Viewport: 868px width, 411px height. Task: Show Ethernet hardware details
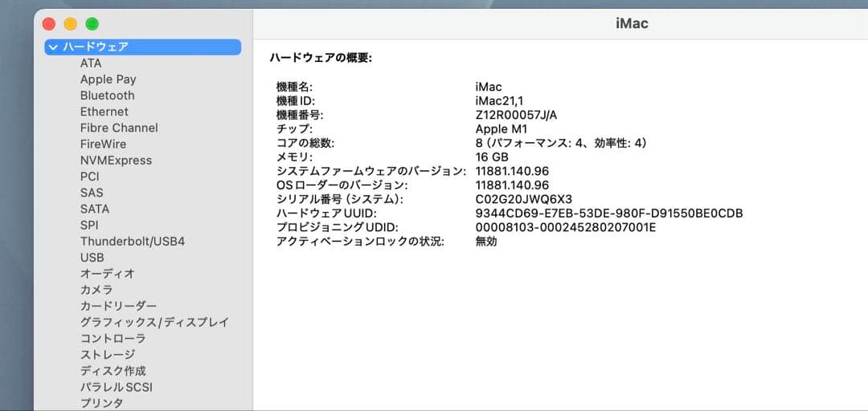tap(104, 112)
